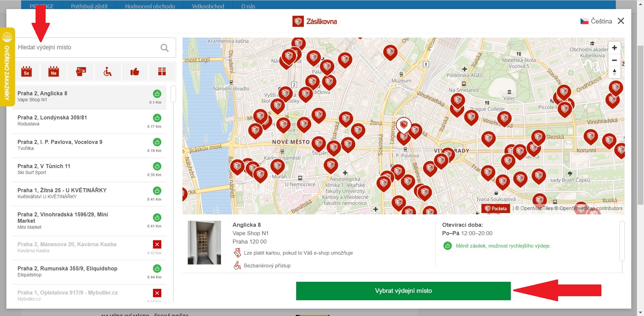Select Praha 2, Mánesova 20, Kavárna Kaaba
The width and height of the screenshot is (644, 316).
90,248
